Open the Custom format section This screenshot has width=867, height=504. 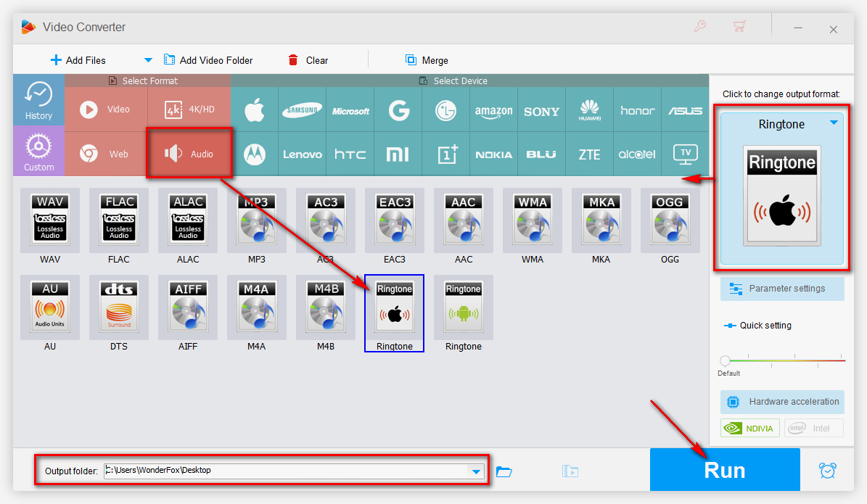tap(38, 151)
